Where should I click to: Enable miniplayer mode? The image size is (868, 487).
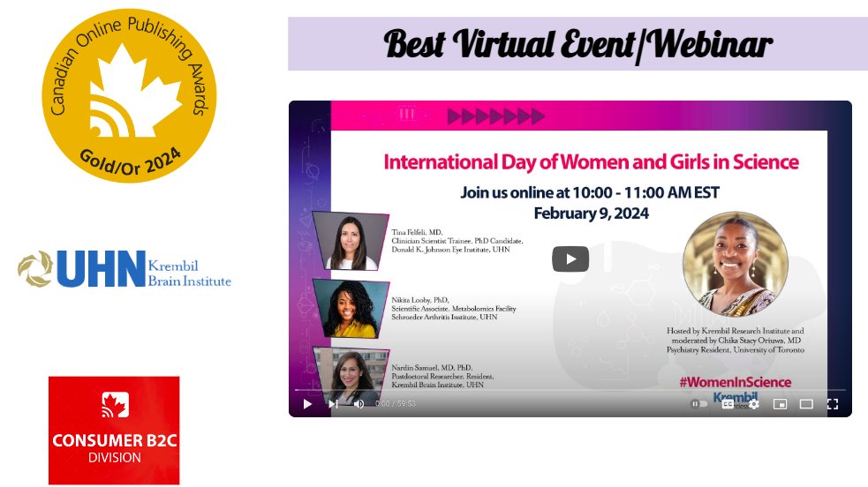780,404
